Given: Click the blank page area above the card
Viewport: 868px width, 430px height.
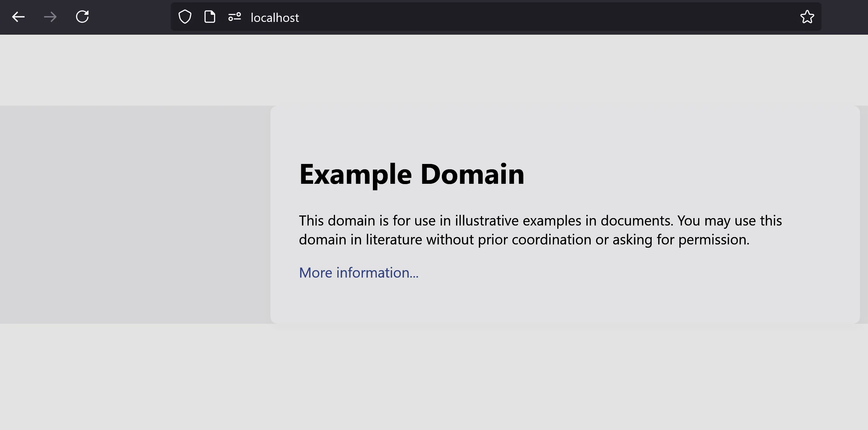Looking at the screenshot, I should [x=434, y=70].
